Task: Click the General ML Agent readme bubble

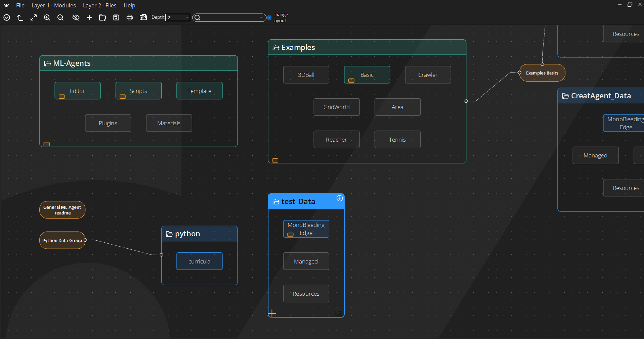Action: pyautogui.click(x=62, y=210)
